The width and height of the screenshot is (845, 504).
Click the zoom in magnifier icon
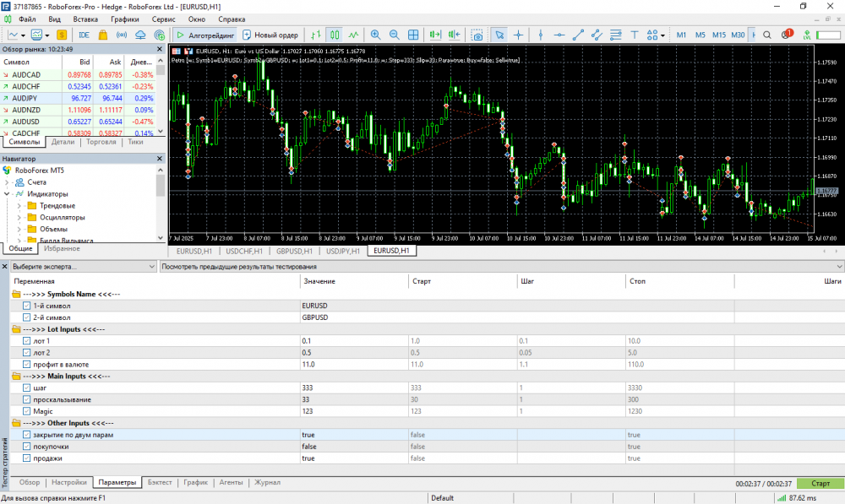375,35
